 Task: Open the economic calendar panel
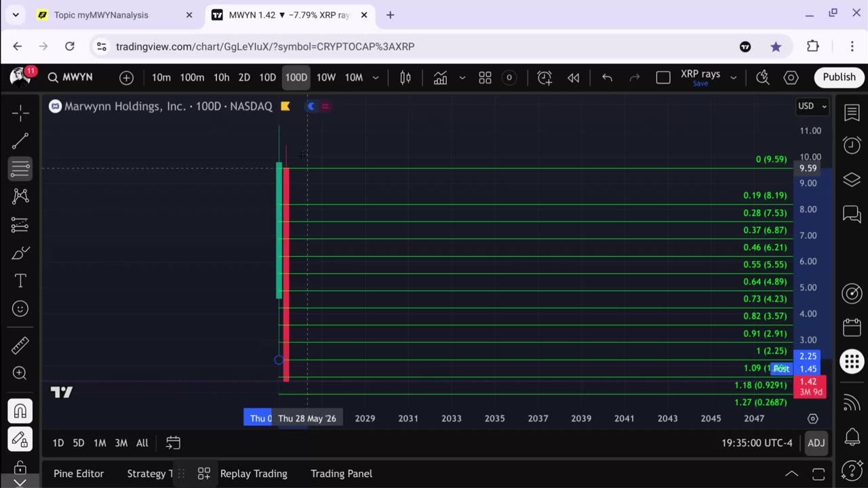tap(852, 328)
